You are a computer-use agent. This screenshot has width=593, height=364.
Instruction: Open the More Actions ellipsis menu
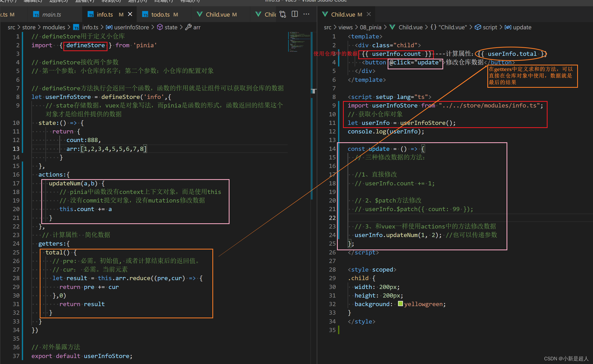click(306, 14)
